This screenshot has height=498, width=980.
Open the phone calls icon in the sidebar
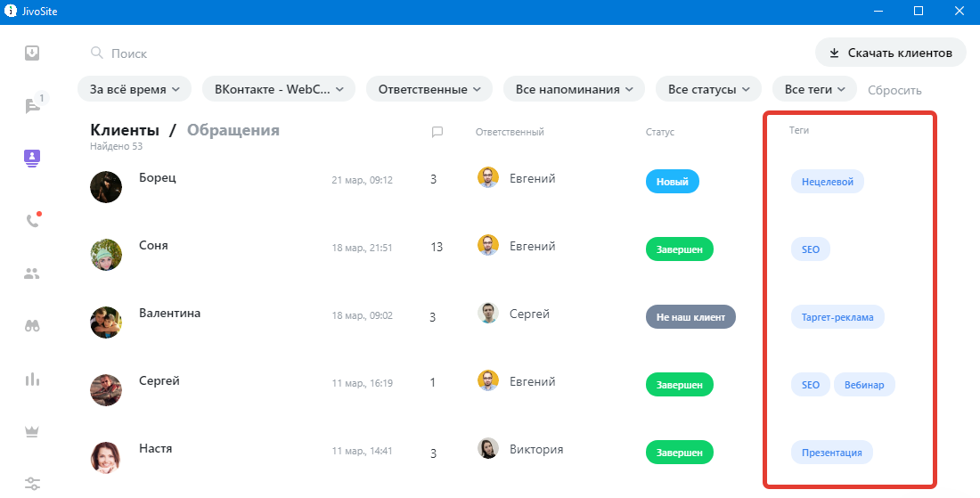pyautogui.click(x=32, y=221)
